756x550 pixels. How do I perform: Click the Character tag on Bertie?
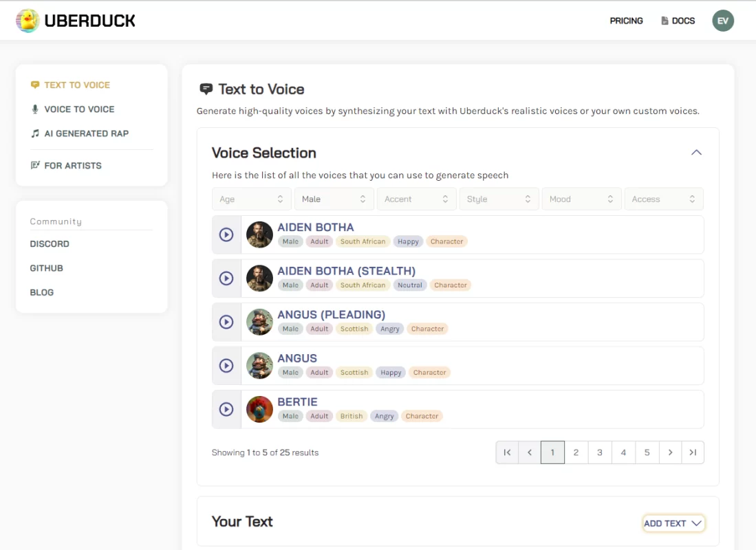[422, 416]
